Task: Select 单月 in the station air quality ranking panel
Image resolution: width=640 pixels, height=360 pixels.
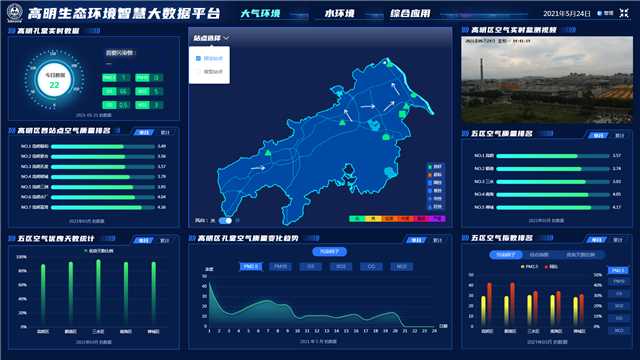Action: point(144,132)
